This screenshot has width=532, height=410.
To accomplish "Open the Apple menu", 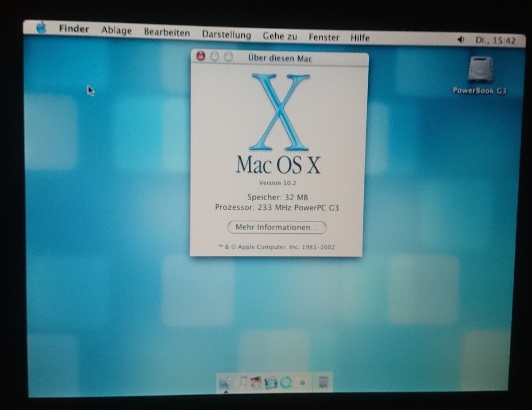I will pos(41,27).
